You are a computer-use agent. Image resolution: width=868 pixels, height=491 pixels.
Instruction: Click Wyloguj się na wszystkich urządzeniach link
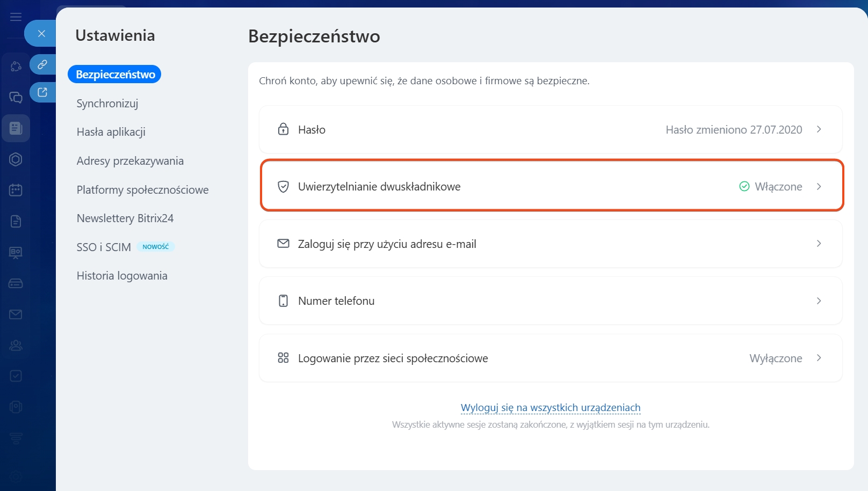[551, 408]
